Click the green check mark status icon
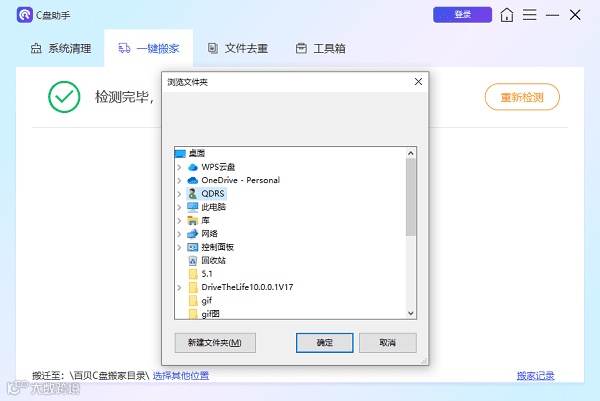 (x=64, y=97)
